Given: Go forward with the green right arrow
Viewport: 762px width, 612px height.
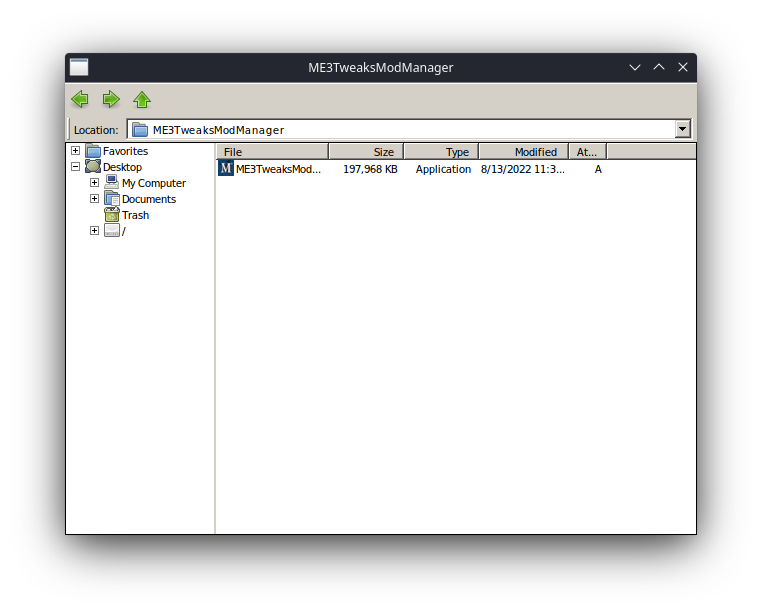Looking at the screenshot, I should coord(111,99).
